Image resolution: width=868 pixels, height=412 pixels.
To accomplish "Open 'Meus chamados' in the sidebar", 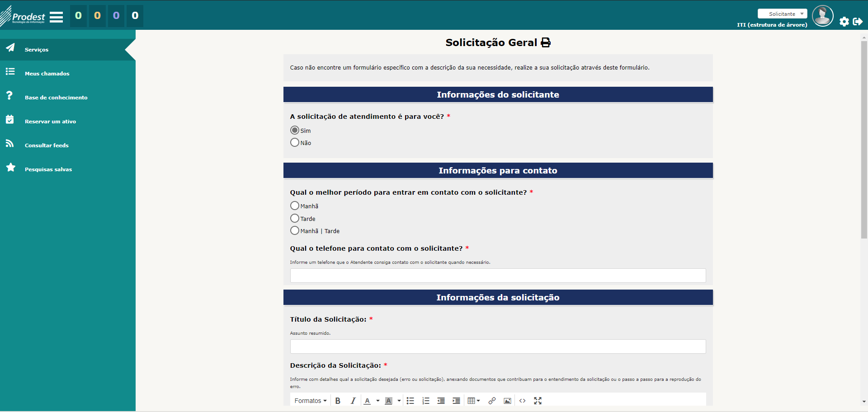I will coord(47,74).
